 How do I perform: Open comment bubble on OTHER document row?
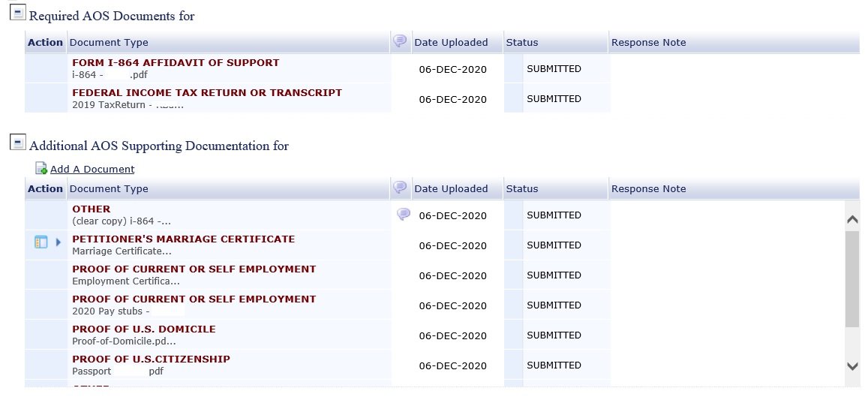coord(404,214)
